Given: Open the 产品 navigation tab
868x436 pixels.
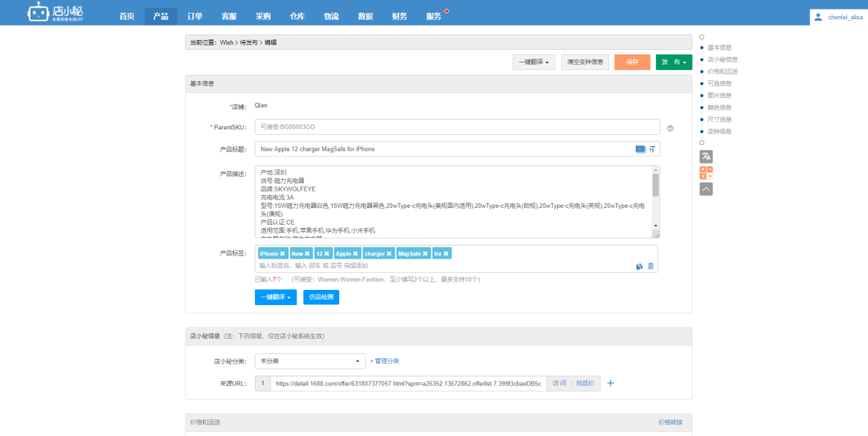Looking at the screenshot, I should (x=161, y=17).
